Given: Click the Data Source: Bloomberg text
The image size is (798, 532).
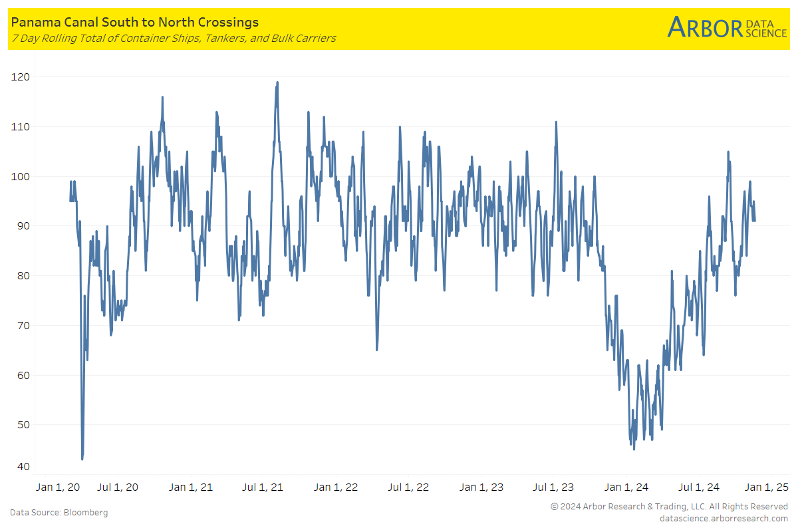Looking at the screenshot, I should coord(59,513).
